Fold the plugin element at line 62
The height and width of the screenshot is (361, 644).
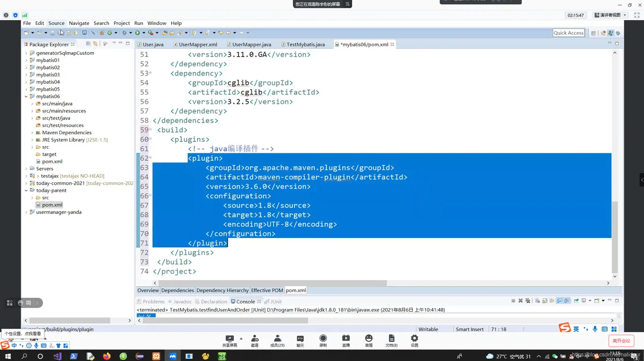coord(150,158)
